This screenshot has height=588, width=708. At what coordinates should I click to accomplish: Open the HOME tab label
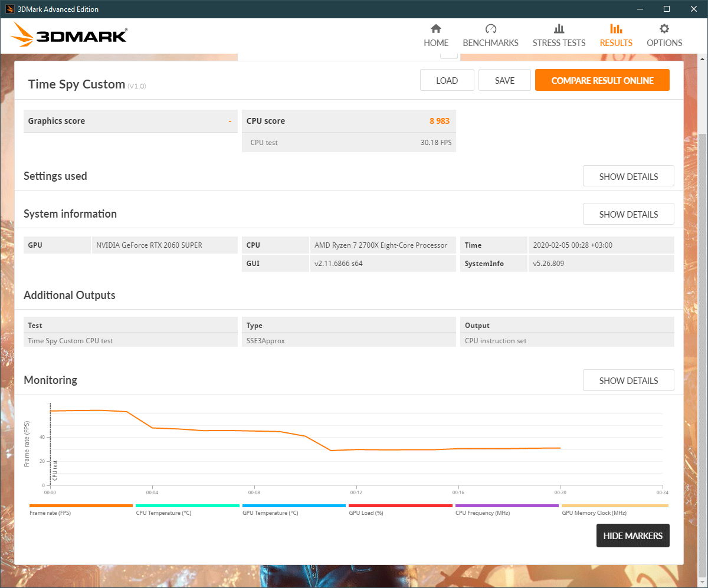pyautogui.click(x=436, y=43)
